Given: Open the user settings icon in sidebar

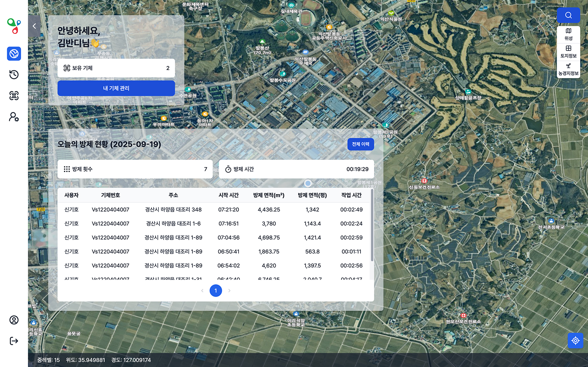Looking at the screenshot, I should [14, 117].
